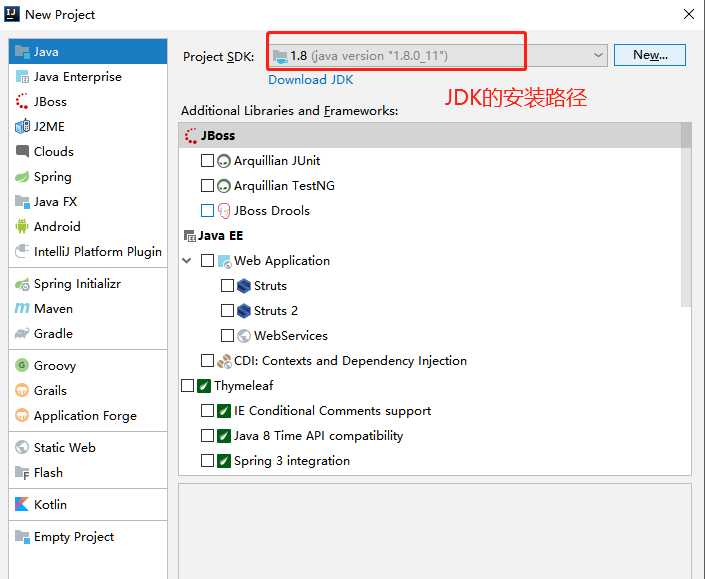Tick the Web Application checkbox
This screenshot has width=705, height=579.
pyautogui.click(x=207, y=261)
